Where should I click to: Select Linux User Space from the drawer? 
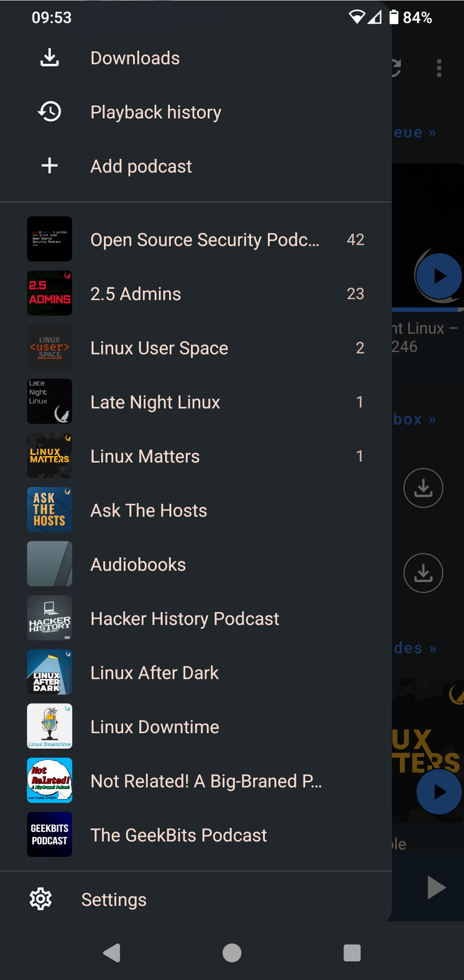[159, 348]
